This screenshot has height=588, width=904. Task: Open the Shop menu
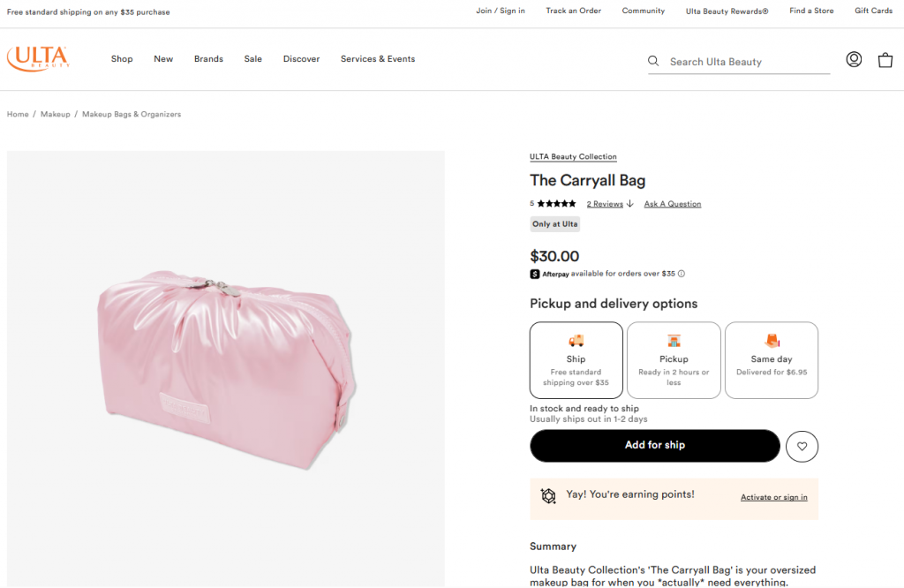point(121,58)
